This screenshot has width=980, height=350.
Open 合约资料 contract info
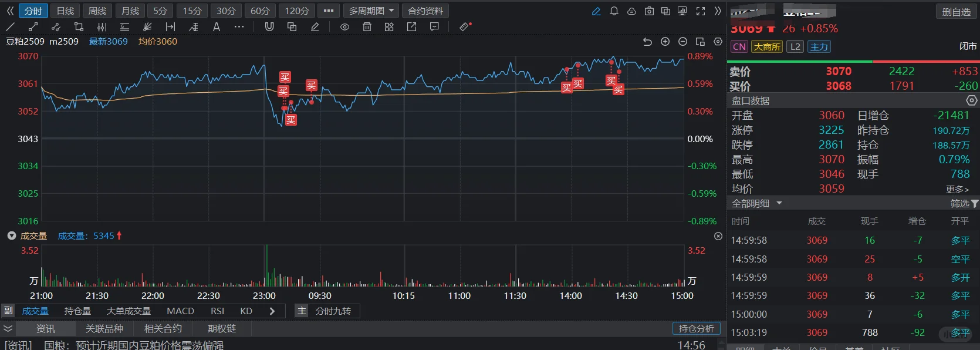[x=425, y=11]
